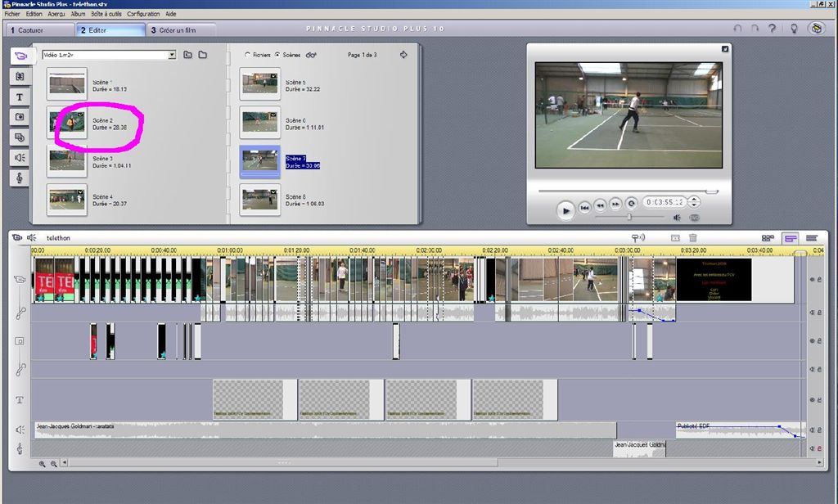Open Help with the question mark icon
Image resolution: width=838 pixels, height=504 pixels.
773,29
